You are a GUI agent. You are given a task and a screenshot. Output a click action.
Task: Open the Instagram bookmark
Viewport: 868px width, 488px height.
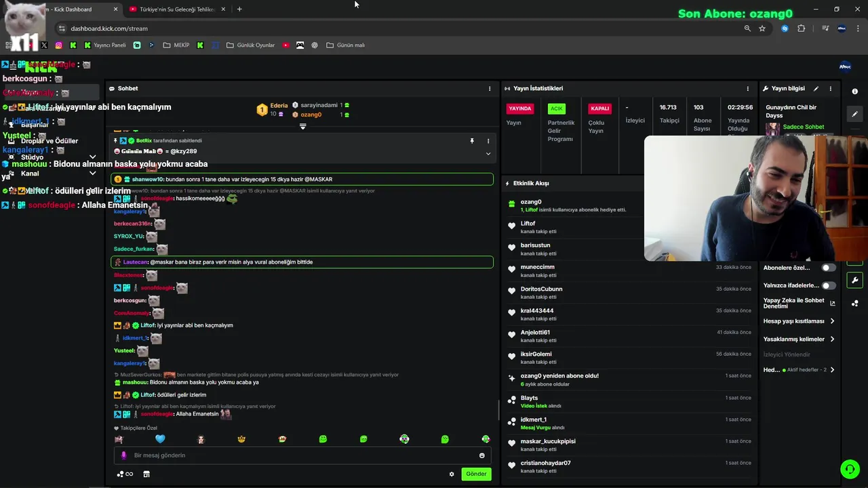tap(59, 45)
